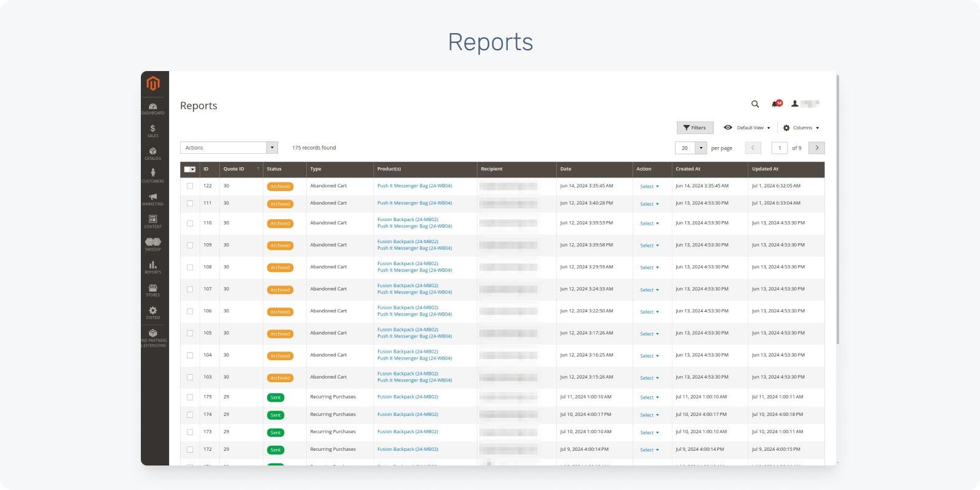Open the notifications bell icon
This screenshot has height=490, width=980.
tap(776, 104)
